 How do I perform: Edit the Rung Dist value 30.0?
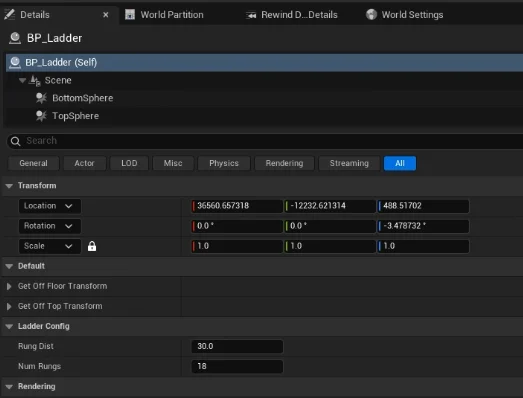237,346
